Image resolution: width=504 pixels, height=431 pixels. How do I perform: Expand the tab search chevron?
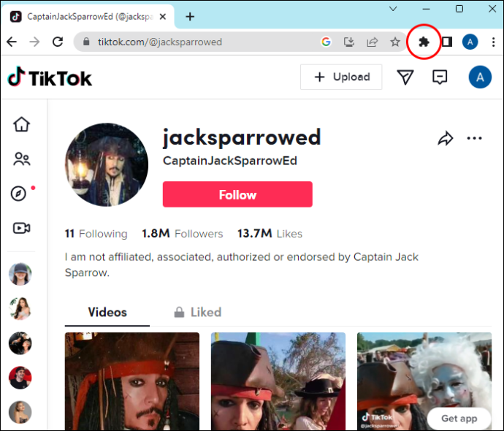tap(393, 9)
